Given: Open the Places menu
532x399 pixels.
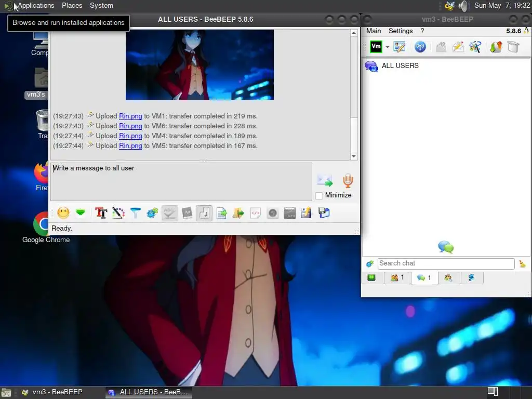Looking at the screenshot, I should pyautogui.click(x=72, y=5).
